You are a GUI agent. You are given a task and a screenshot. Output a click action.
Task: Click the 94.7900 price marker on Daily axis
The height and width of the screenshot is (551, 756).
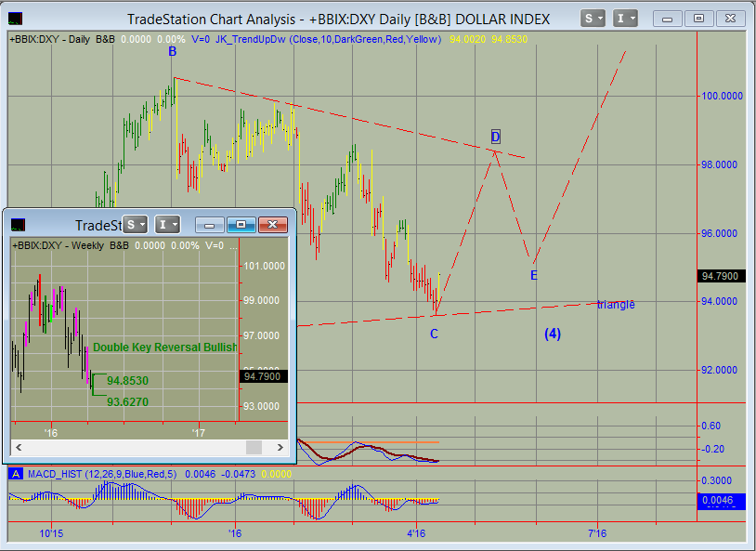pyautogui.click(x=720, y=276)
